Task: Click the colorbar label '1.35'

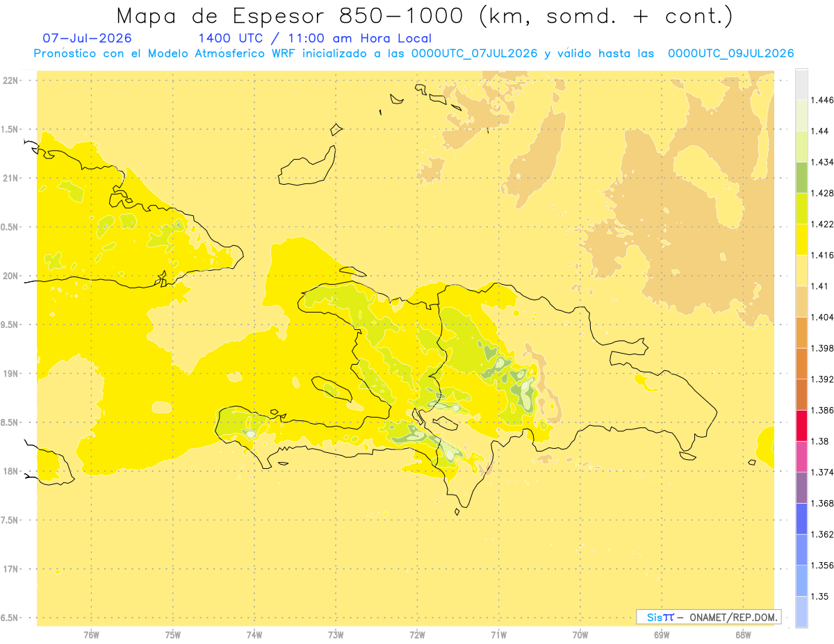Action: [819, 596]
